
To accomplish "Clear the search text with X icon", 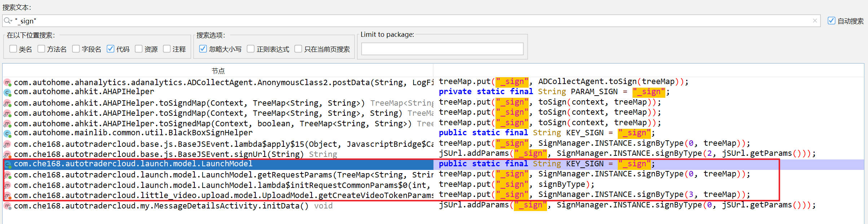I will tap(815, 21).
